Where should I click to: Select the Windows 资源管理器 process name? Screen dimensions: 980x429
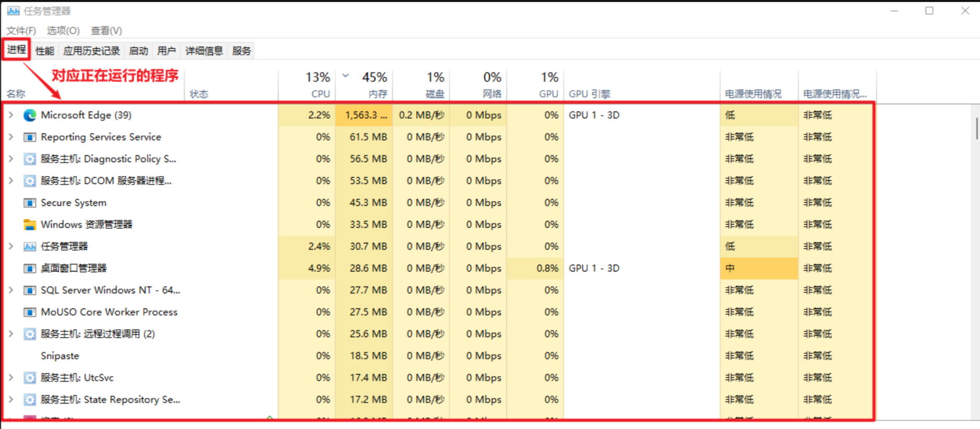(x=87, y=225)
